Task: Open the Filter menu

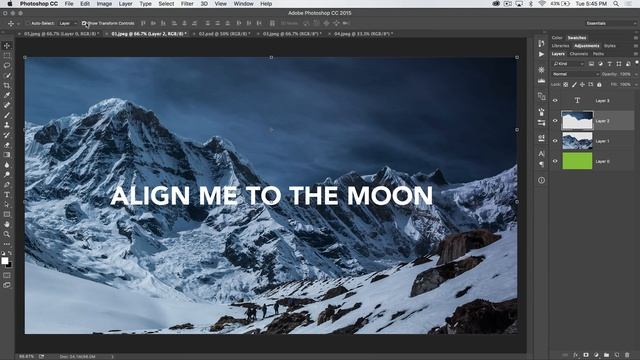Action: click(187, 4)
